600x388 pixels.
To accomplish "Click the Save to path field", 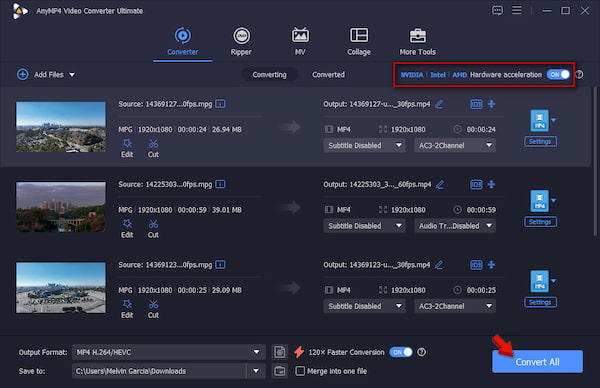I will point(159,371).
